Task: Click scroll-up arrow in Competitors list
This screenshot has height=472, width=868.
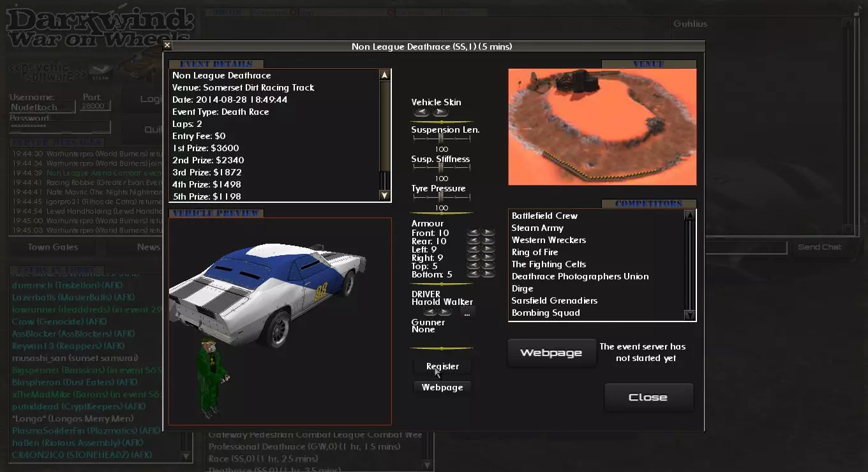Action: [x=689, y=215]
